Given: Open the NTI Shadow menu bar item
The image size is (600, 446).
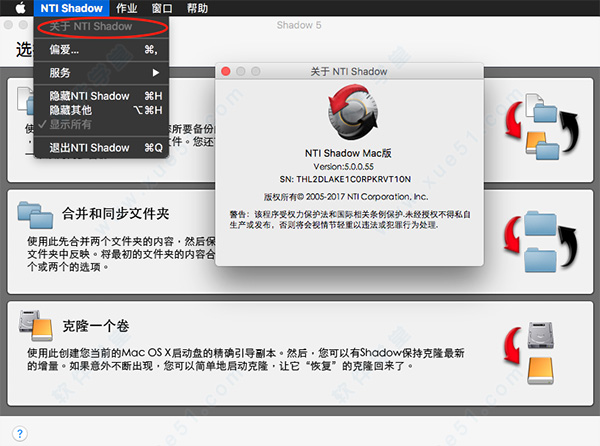Looking at the screenshot, I should [72, 8].
